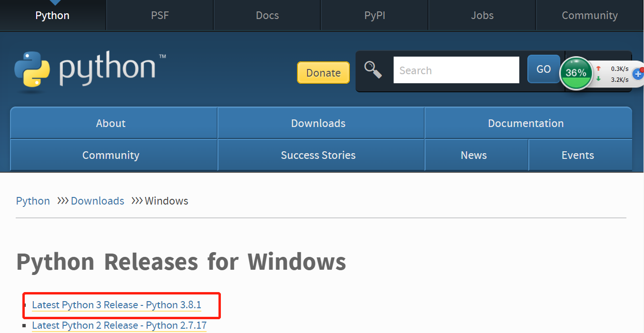Viewport: 644px width, 333px height.
Task: Open the About menu
Action: 110,123
